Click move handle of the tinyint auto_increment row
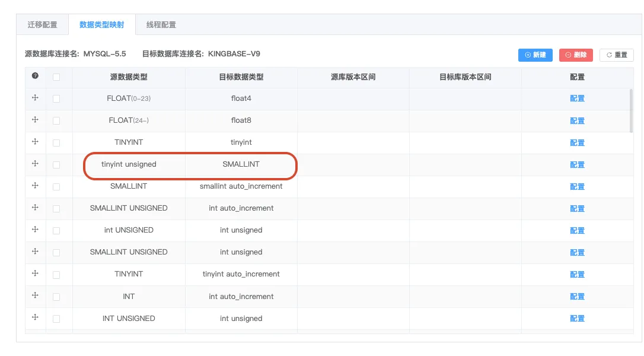644x356 pixels. click(36, 274)
